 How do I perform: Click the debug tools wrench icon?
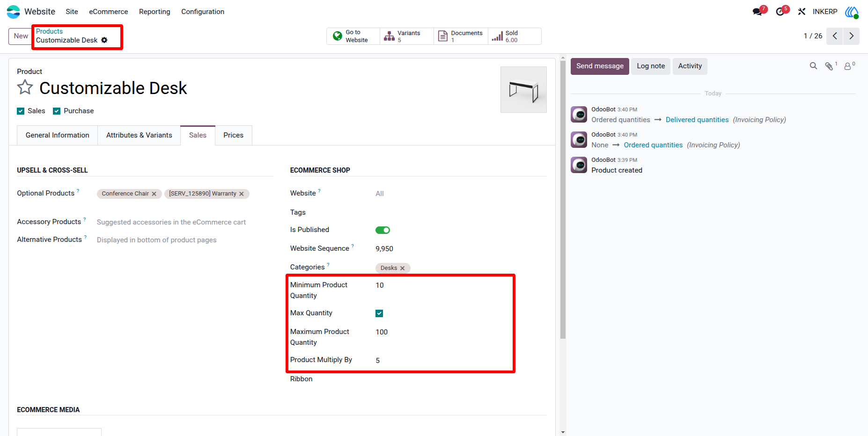click(x=802, y=12)
